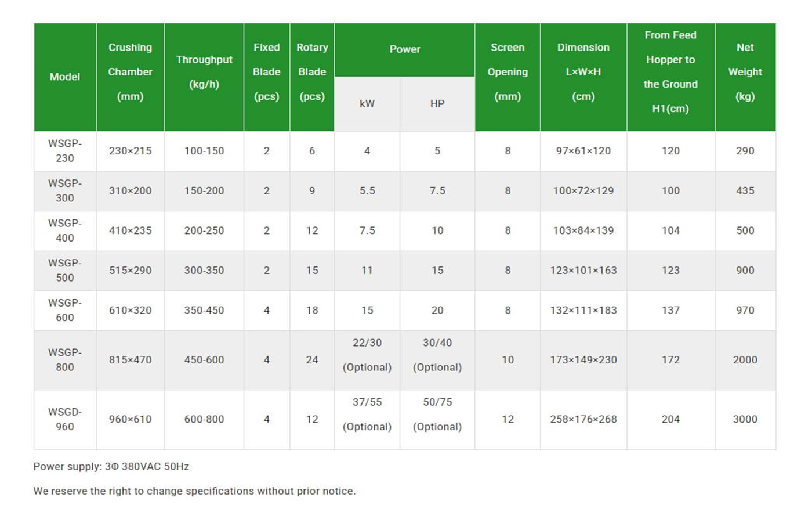Click the Power header cell
The image size is (812, 508).
point(405,50)
